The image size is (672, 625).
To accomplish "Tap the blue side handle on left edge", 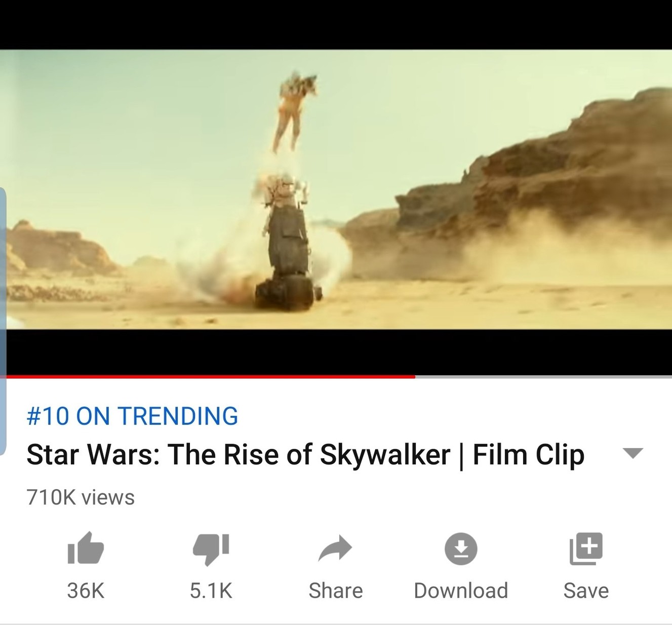I will [x=3, y=319].
